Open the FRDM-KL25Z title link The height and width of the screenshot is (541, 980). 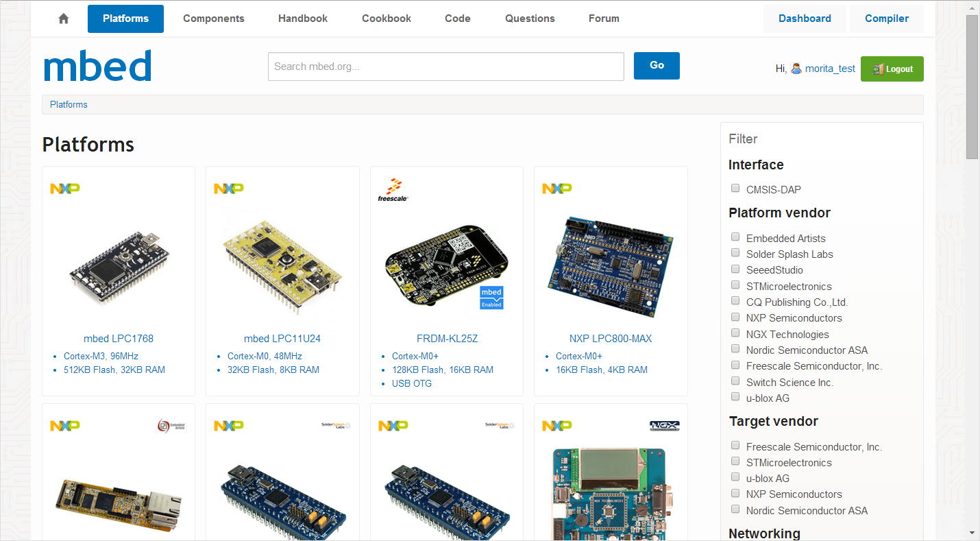click(447, 339)
